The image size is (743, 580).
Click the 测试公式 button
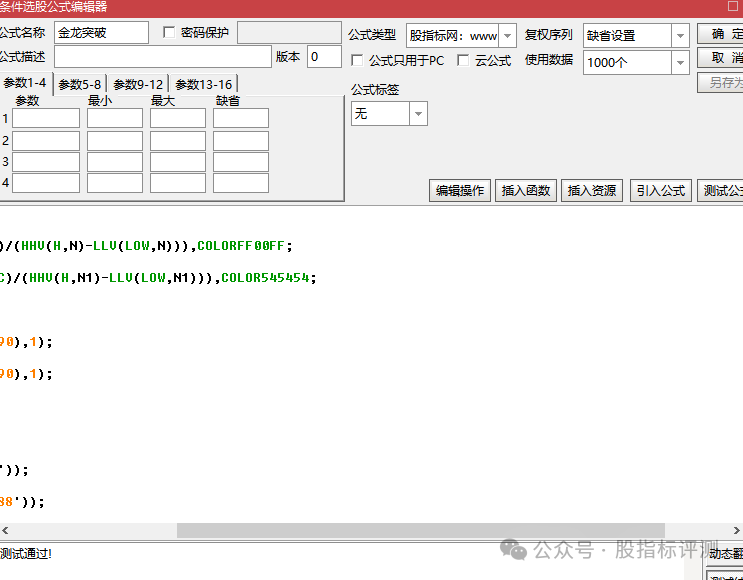pyautogui.click(x=720, y=190)
